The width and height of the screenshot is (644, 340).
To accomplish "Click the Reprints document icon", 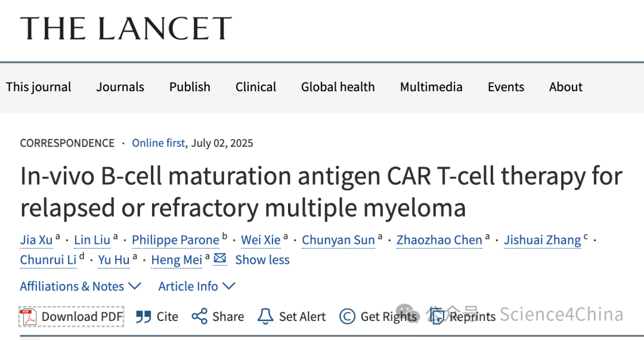I will coord(437,317).
